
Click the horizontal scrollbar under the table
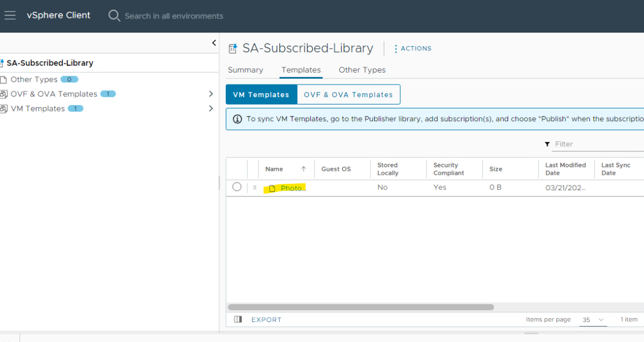[x=361, y=307]
